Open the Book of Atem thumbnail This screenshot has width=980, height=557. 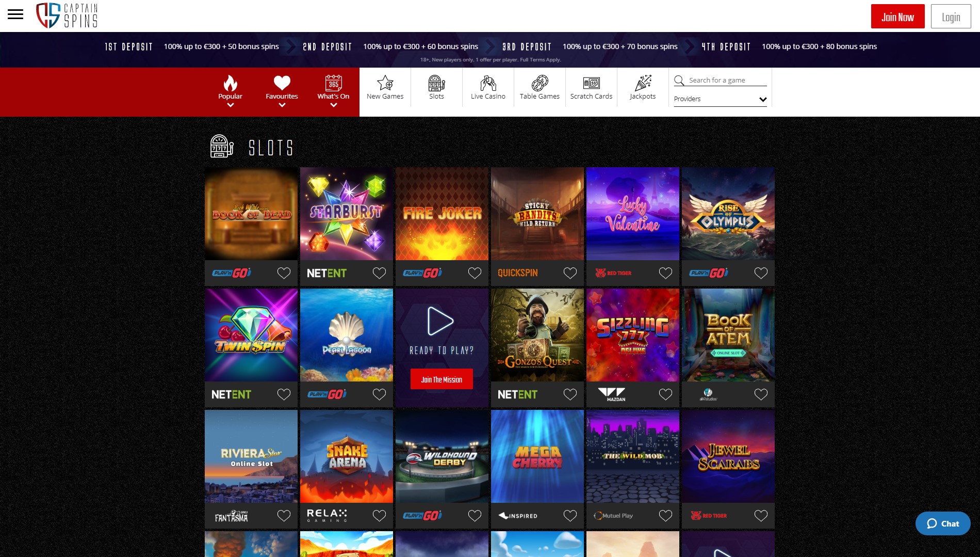[728, 335]
